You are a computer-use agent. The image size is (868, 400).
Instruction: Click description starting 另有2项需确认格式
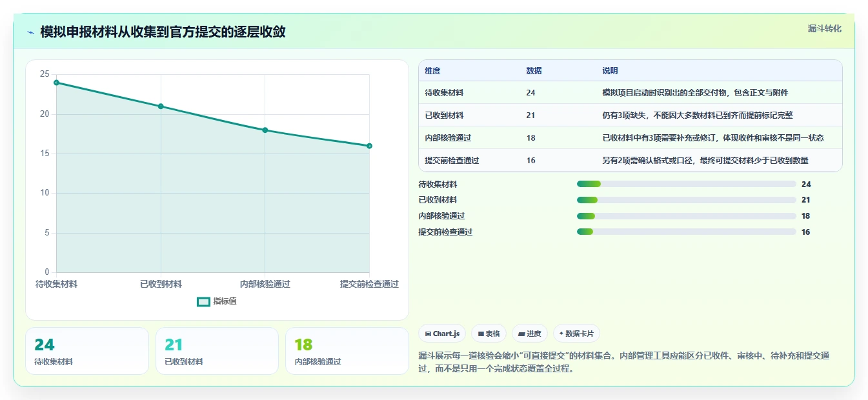(x=705, y=161)
